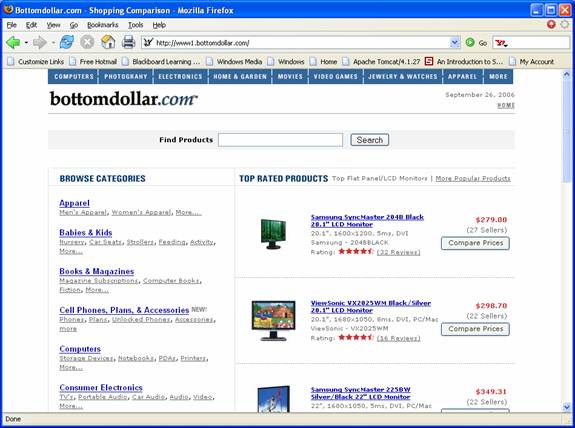Click the More Popular Products link
The height and width of the screenshot is (428, 575).
[x=473, y=179]
